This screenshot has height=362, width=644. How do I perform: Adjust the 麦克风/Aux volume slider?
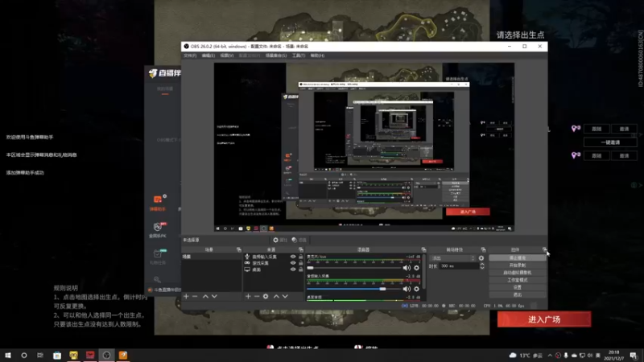click(x=353, y=268)
